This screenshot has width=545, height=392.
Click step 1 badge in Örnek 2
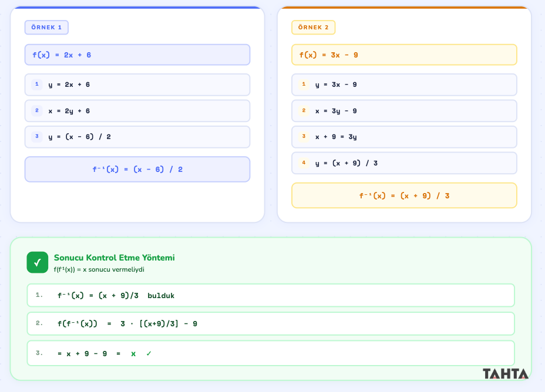pyautogui.click(x=304, y=85)
